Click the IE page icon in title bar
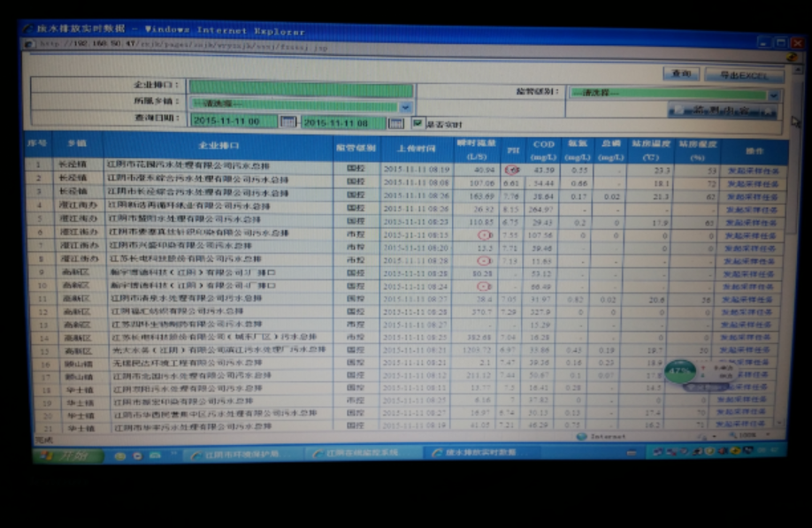This screenshot has width=812, height=528. click(28, 28)
